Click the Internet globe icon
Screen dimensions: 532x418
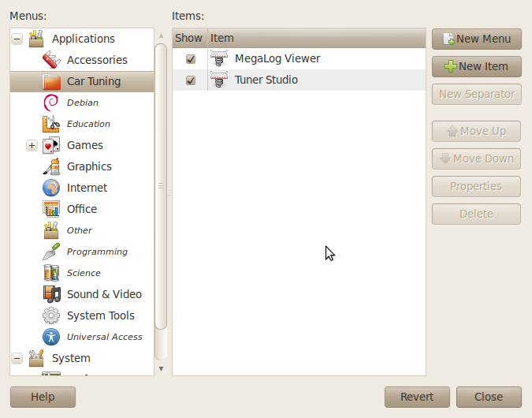[51, 188]
